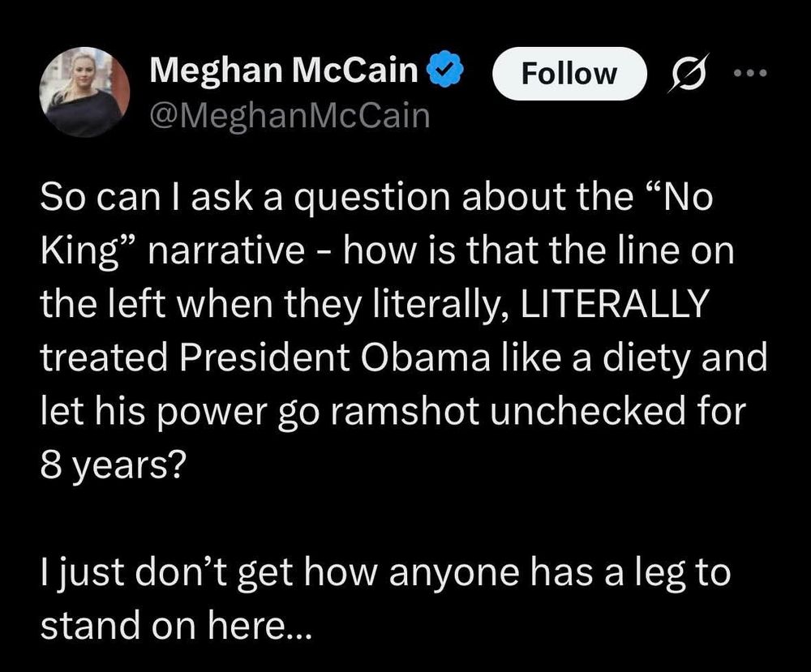Open Meghan McCain's profile avatar
This screenshot has width=811, height=672.
pos(85,92)
